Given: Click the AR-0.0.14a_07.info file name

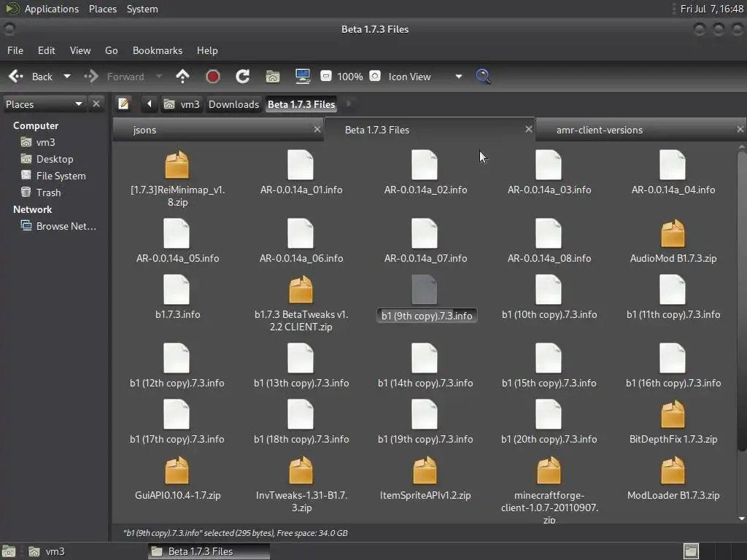Looking at the screenshot, I should (425, 259).
